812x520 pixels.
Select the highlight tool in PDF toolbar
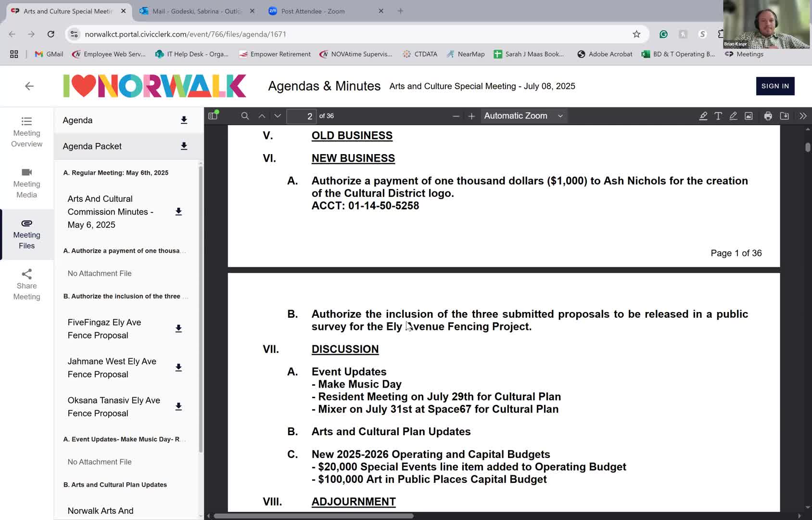(x=703, y=116)
